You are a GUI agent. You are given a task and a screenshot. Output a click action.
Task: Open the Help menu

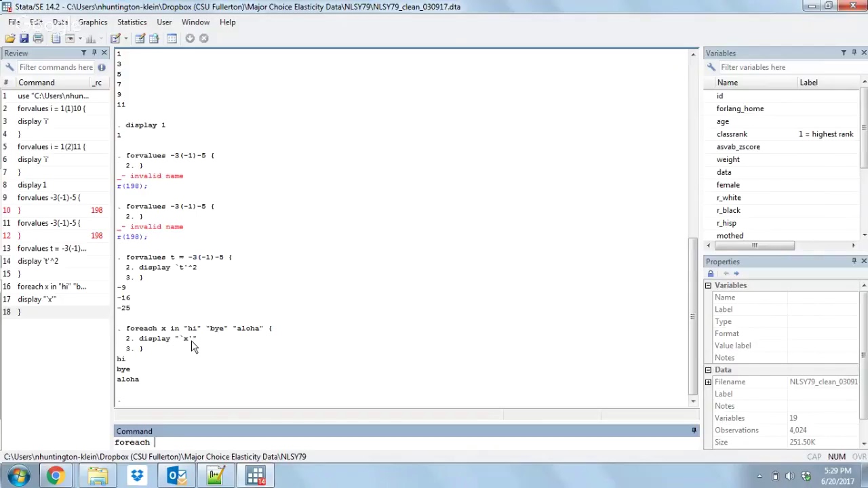point(227,22)
